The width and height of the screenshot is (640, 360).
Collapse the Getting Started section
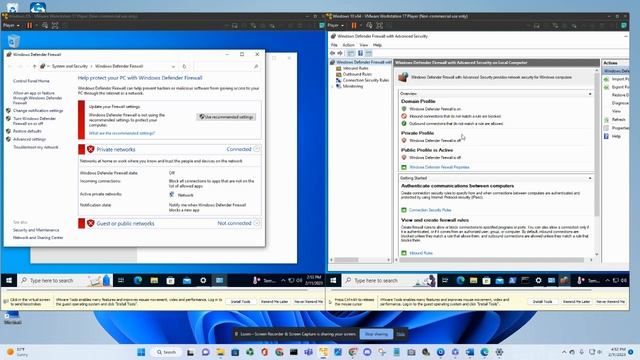click(590, 178)
